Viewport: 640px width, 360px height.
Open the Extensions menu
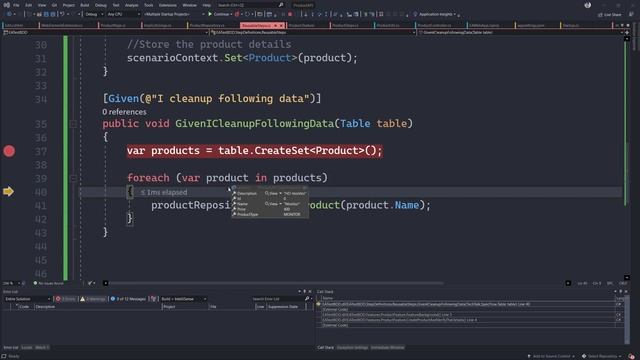167,5
